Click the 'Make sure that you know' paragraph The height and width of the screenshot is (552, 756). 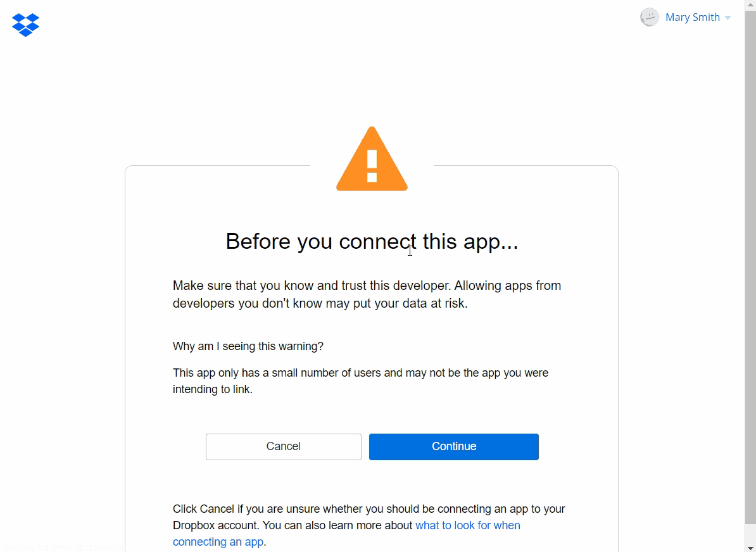367,294
